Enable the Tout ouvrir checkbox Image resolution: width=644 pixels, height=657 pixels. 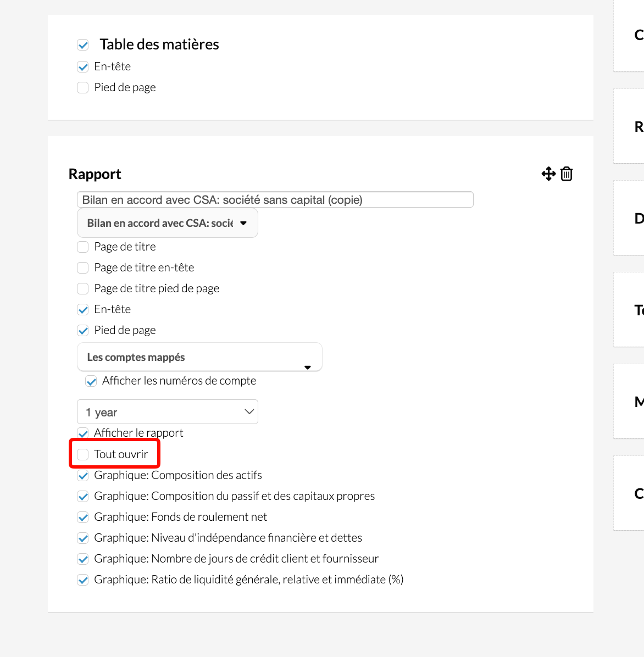83,454
